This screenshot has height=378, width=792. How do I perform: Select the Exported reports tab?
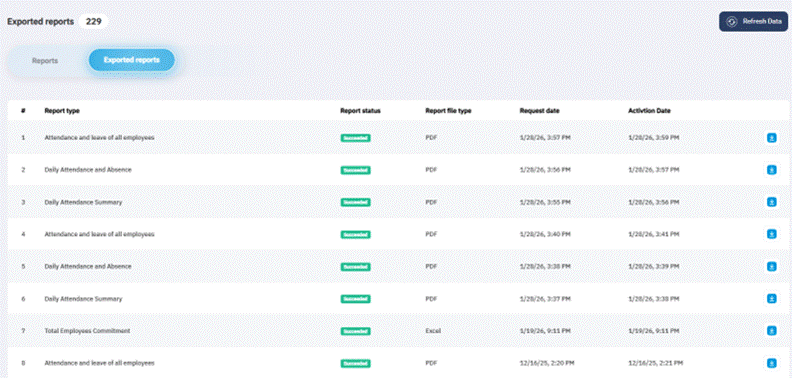pyautogui.click(x=132, y=60)
